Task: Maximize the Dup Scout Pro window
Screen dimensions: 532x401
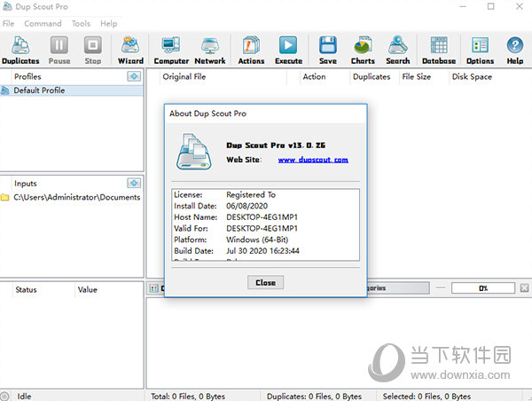Action: 490,6
